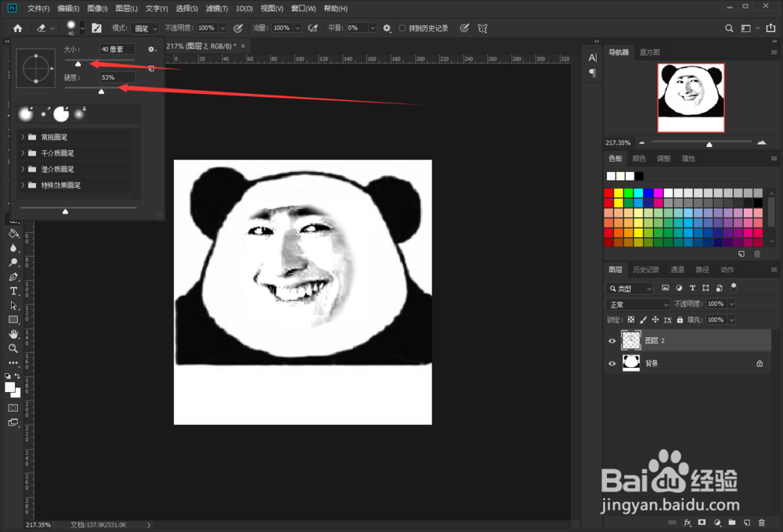The width and height of the screenshot is (783, 532).
Task: Open the brush settings panel icon
Action: (96, 28)
